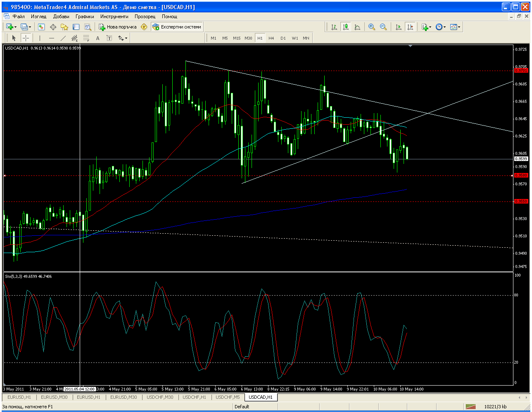Viewport: 532px width, 412px height.
Task: Pick the vertical line drawing tool
Action: (x=40, y=38)
